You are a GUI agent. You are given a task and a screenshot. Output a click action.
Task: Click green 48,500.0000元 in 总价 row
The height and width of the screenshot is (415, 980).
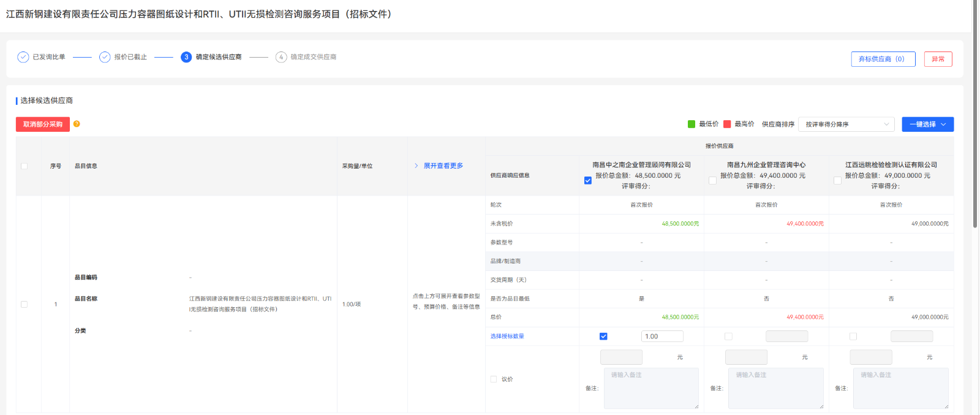tap(680, 318)
